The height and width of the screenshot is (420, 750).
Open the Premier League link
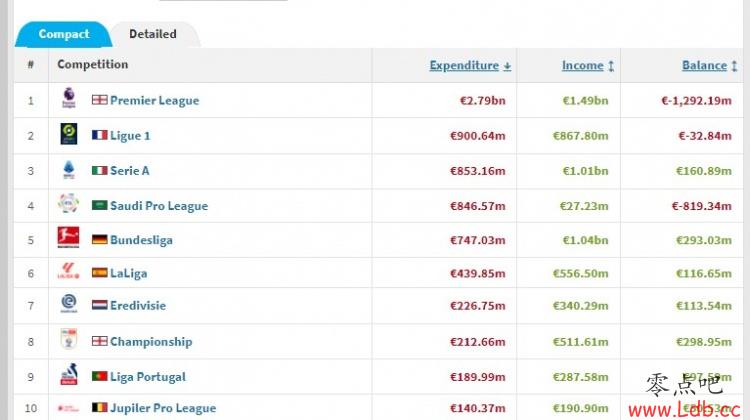pos(154,100)
